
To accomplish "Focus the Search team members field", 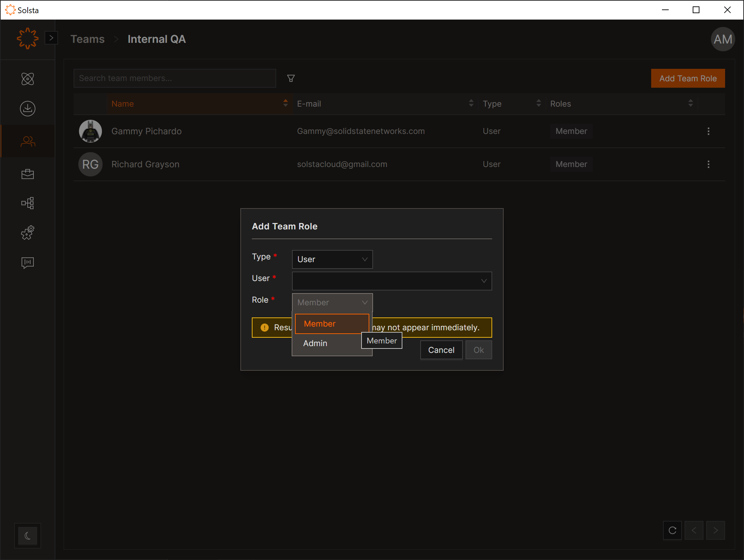I will tap(175, 78).
